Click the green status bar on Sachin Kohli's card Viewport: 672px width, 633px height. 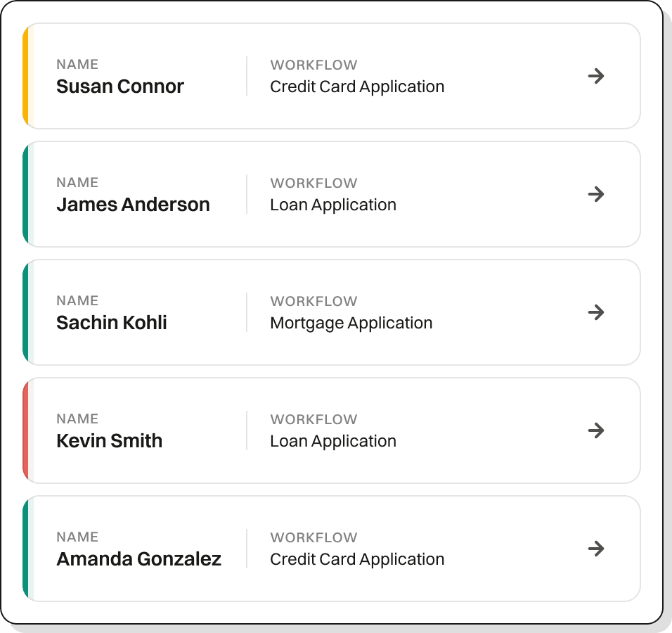(26, 312)
